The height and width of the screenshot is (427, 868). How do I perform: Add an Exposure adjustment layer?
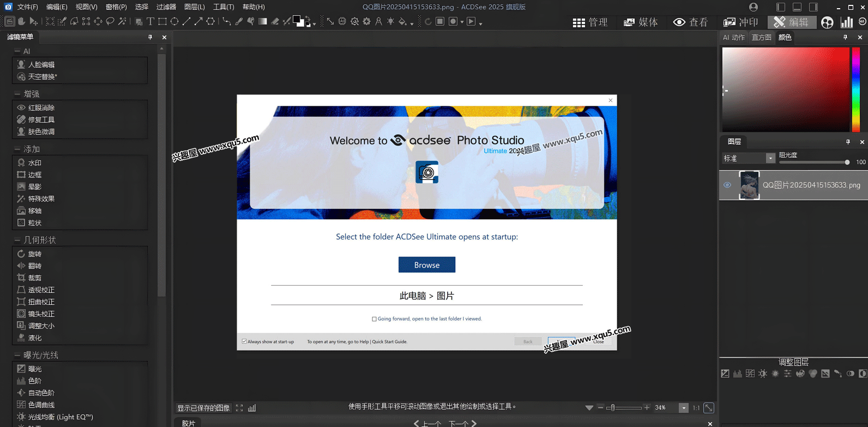pyautogui.click(x=725, y=374)
